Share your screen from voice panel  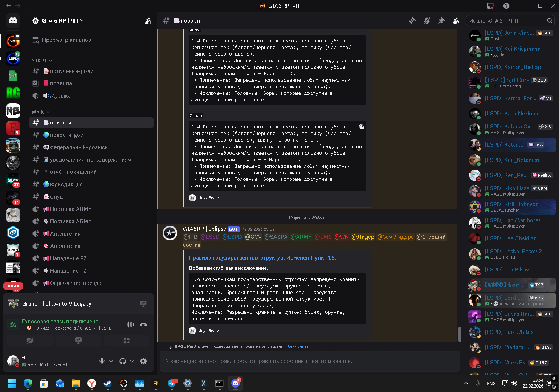tap(78, 340)
